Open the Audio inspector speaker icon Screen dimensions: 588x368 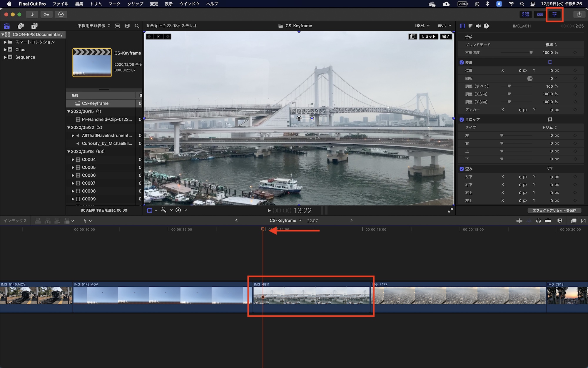click(478, 26)
